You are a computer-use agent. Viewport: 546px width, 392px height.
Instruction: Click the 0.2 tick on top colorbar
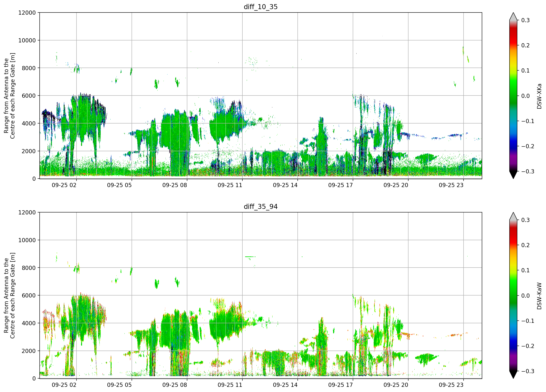coord(526,46)
